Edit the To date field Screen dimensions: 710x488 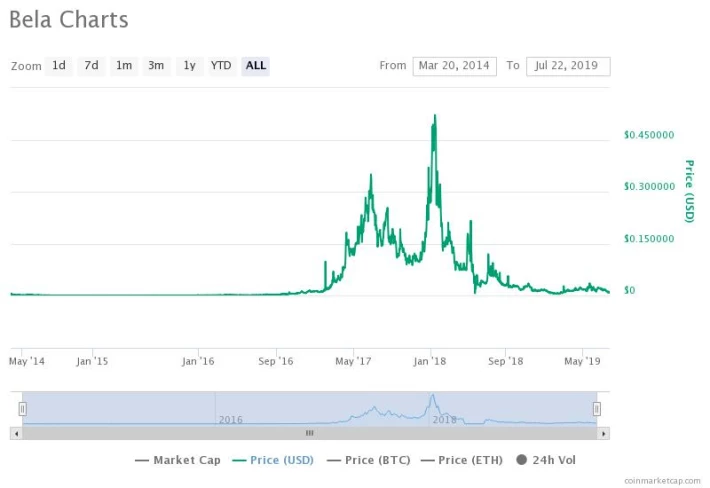568,66
